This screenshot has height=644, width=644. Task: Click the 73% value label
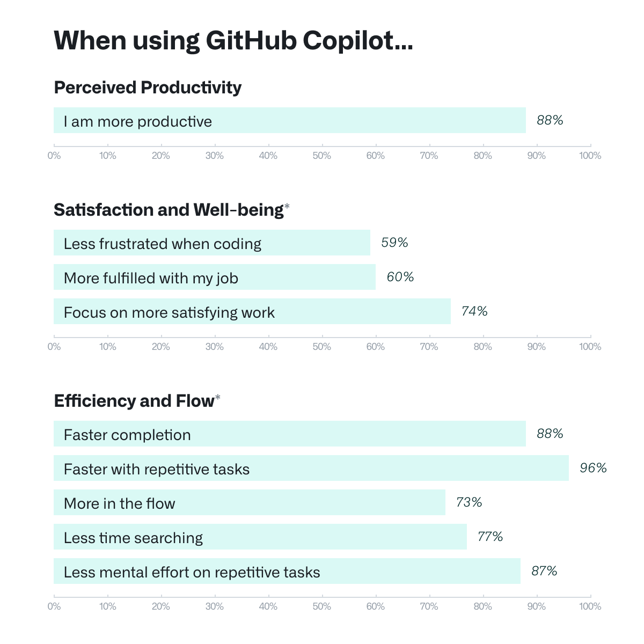469,502
